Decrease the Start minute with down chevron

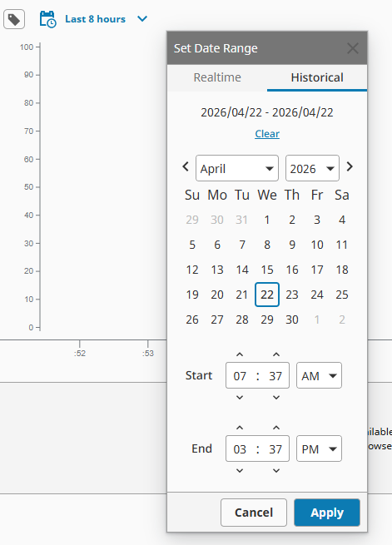coord(276,397)
